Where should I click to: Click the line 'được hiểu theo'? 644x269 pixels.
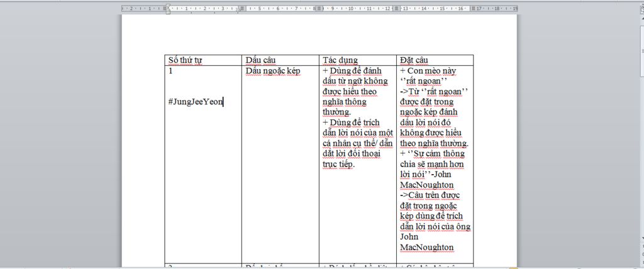point(350,92)
